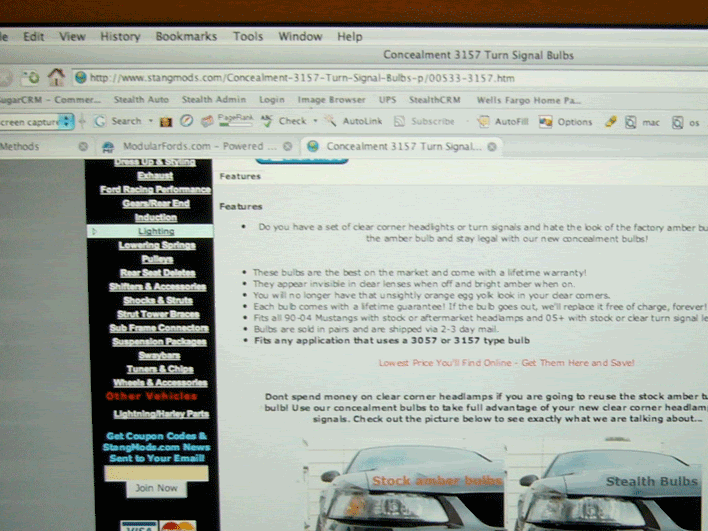
Task: Click the safari compass toolbar icon
Action: (186, 121)
